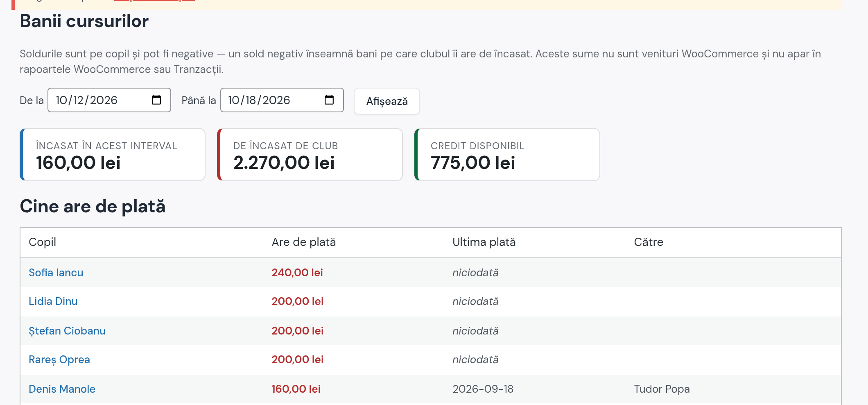868x405 pixels.
Task: Click the Banii cursurilor page heading
Action: click(84, 21)
